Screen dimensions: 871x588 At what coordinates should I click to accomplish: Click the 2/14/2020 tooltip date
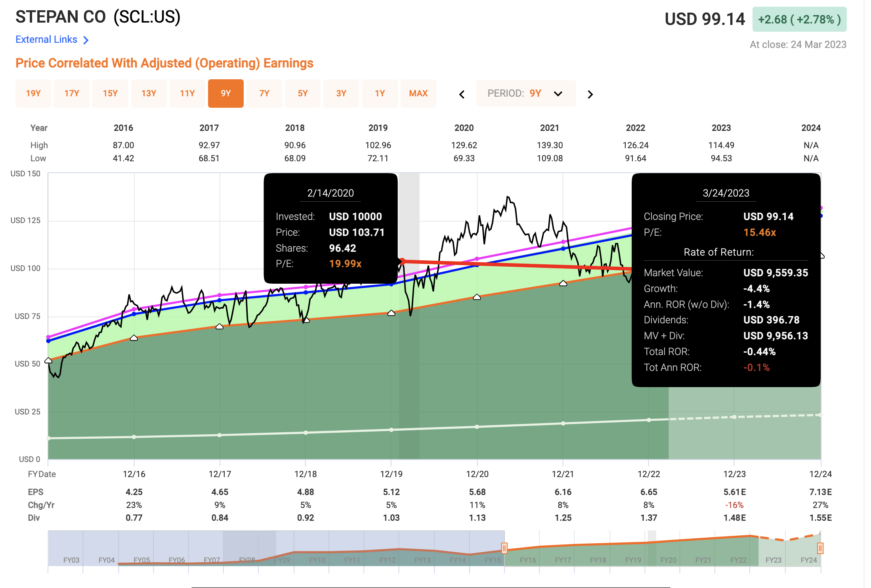click(330, 193)
